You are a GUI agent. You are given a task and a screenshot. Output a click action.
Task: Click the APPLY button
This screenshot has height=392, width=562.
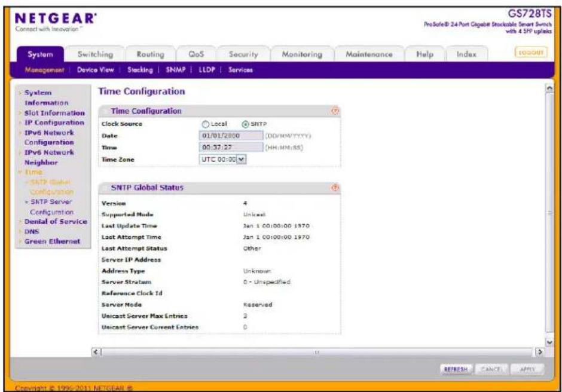click(527, 369)
